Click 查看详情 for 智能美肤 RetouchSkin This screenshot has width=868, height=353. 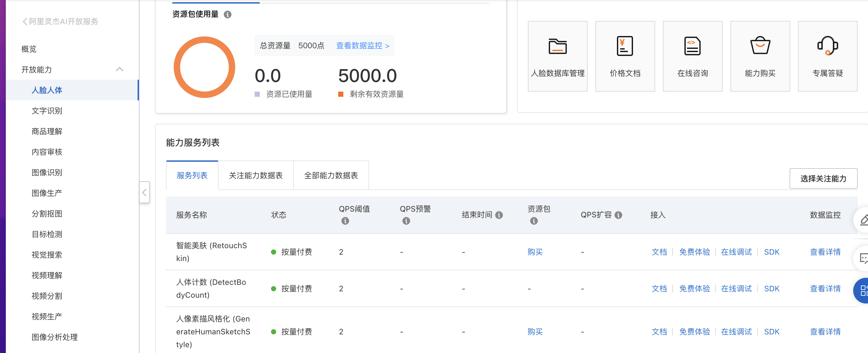coord(825,252)
